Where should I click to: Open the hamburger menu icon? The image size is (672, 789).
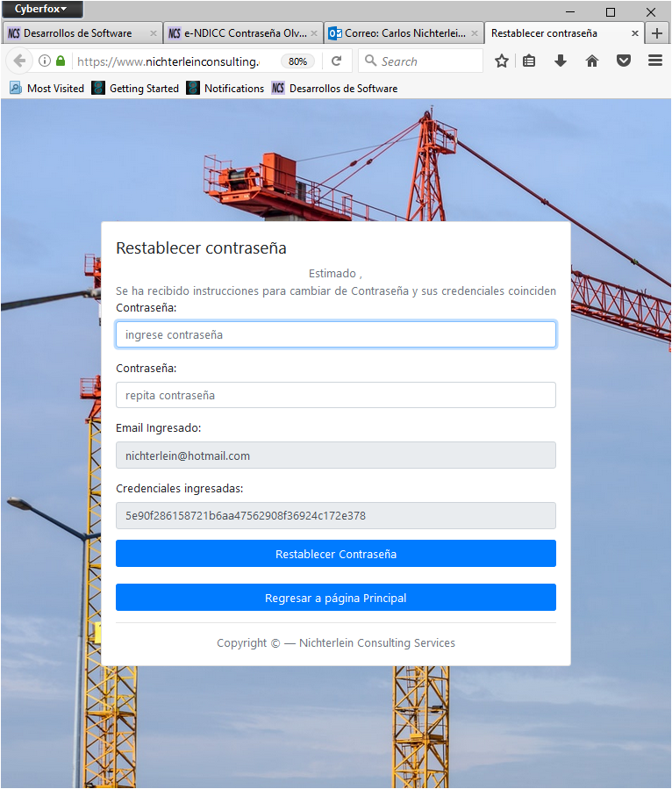coord(654,61)
